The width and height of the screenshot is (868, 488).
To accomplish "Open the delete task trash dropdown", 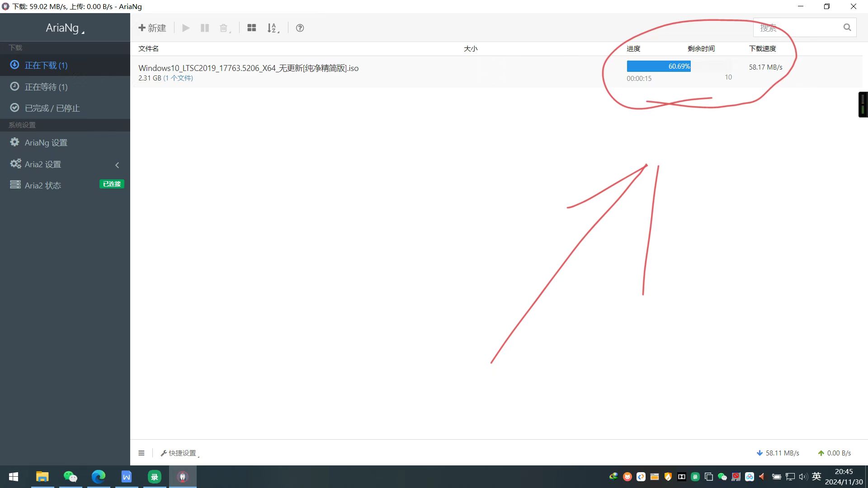I will tap(225, 28).
